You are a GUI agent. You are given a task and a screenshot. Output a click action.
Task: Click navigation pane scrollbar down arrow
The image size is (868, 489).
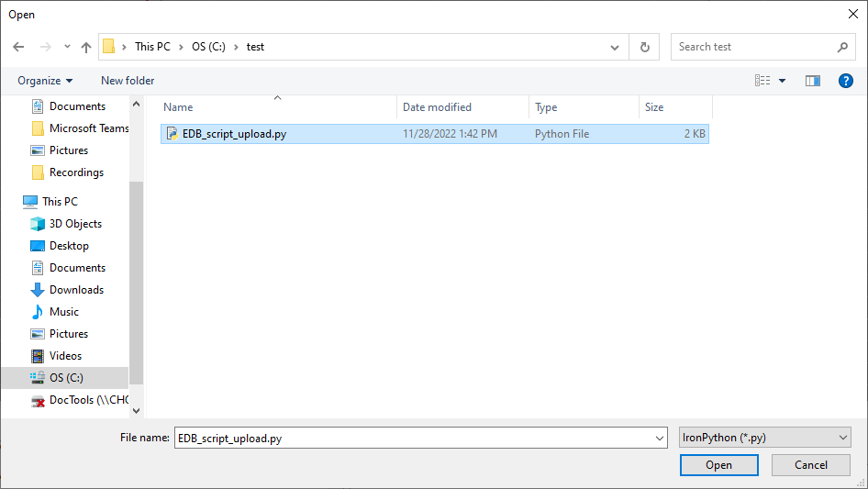click(136, 411)
